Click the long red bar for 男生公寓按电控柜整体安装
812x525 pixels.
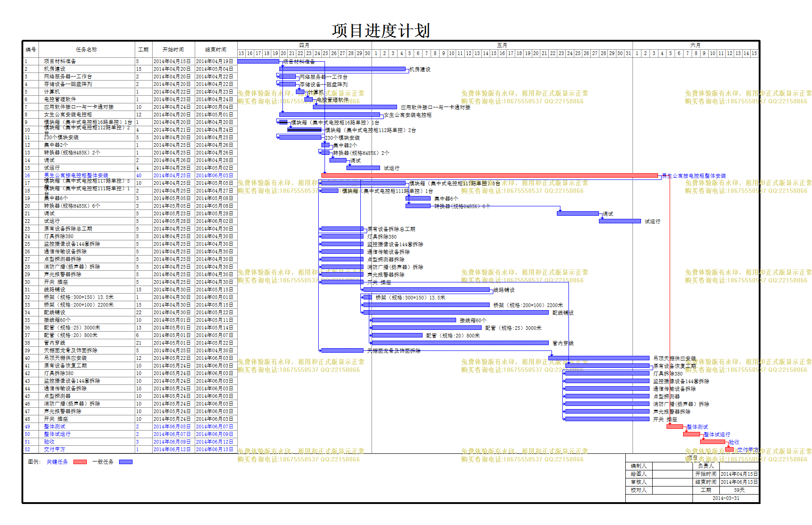(490, 175)
